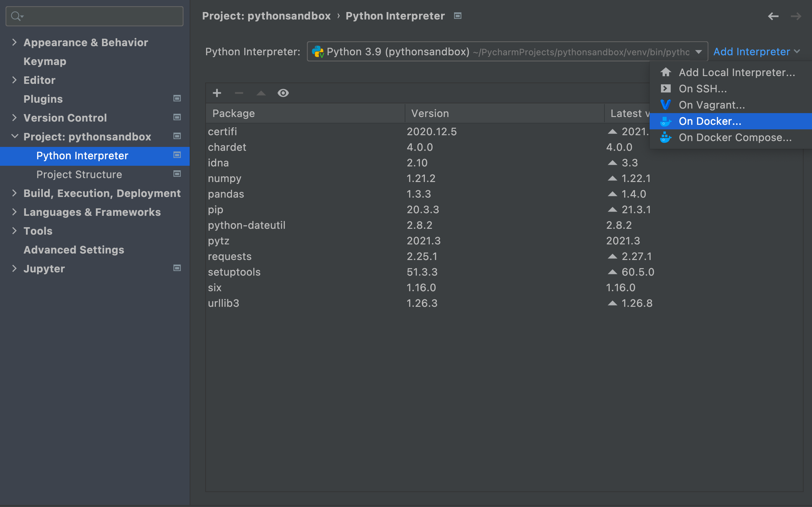Select the pytz package row
This screenshot has height=507, width=812.
[504, 241]
